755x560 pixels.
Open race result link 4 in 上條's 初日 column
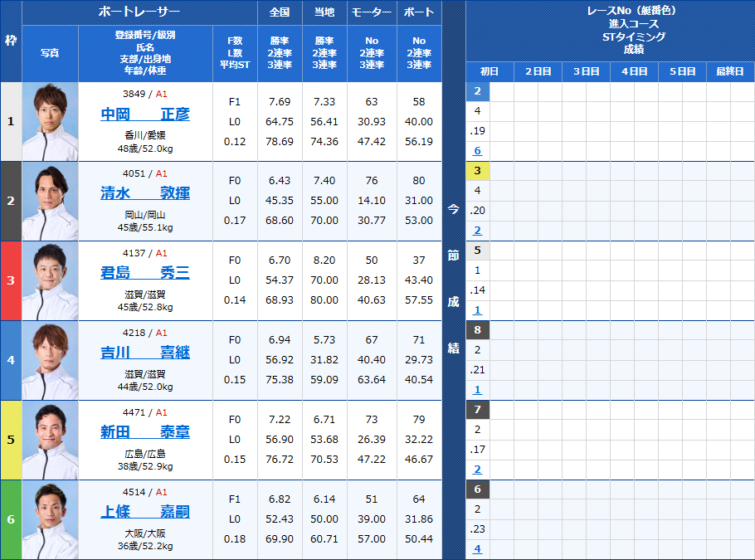point(477,549)
